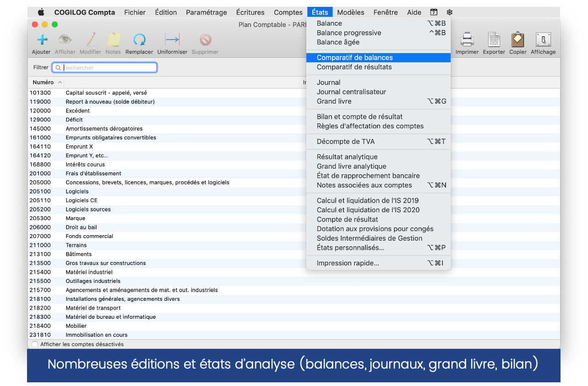Select the 207000 Fonds commercial row
The height and width of the screenshot is (386, 588).
(x=294, y=236)
